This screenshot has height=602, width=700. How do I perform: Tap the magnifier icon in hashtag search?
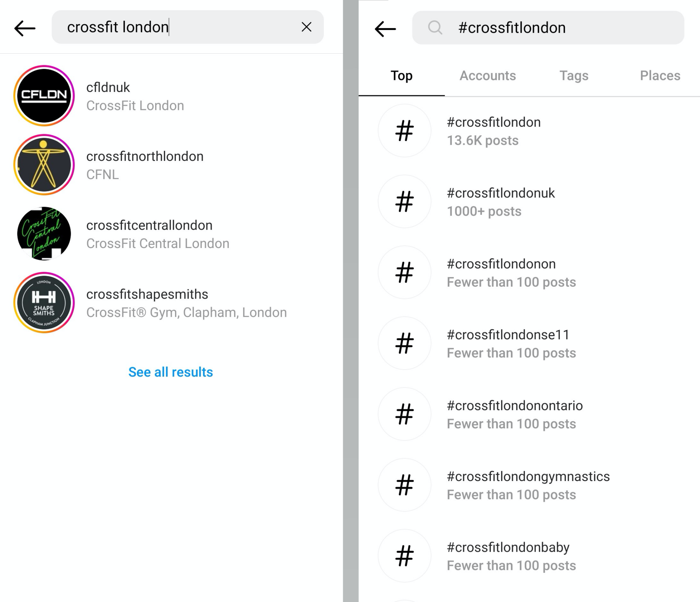[x=435, y=28]
